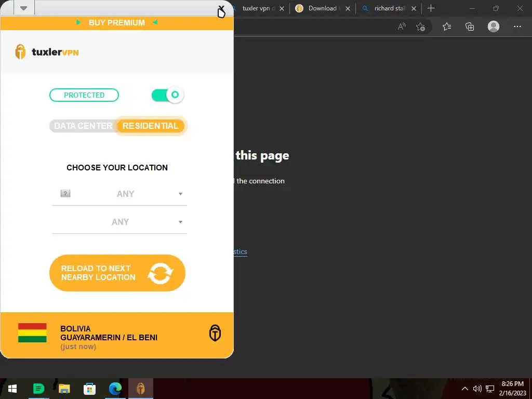Click the tuxlerVPN logo
The image size is (532, 399).
(47, 52)
